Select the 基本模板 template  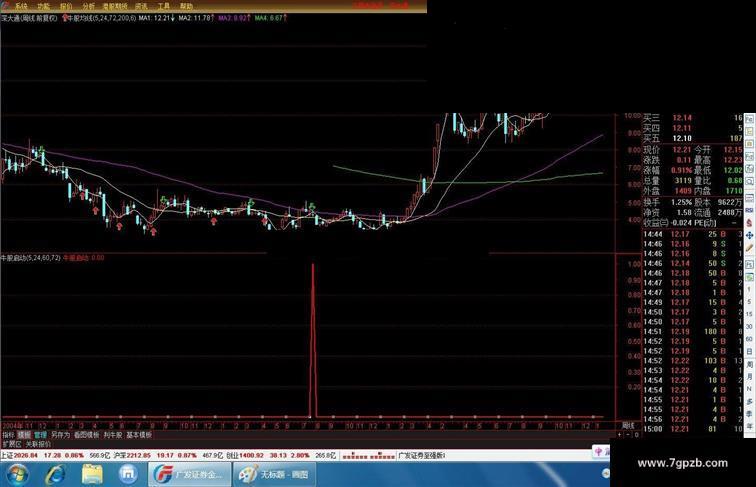pos(139,435)
